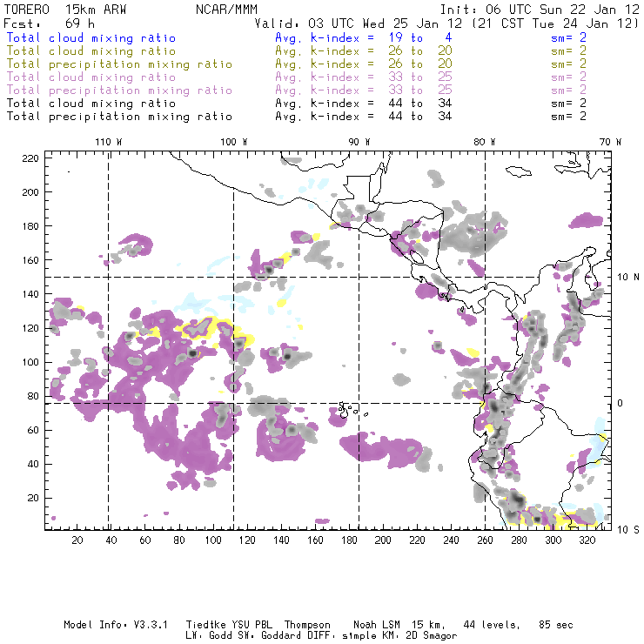Select the '10 S' latitude label
The height and width of the screenshot is (644, 644).
tap(628, 530)
